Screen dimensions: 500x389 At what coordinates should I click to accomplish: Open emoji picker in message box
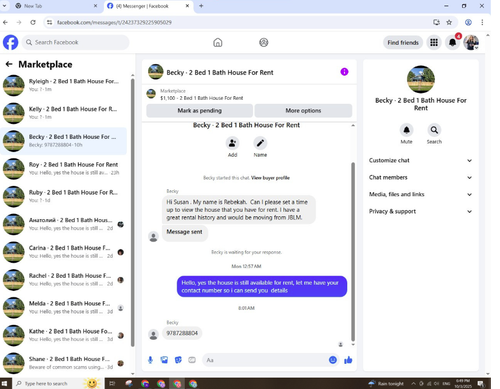[333, 360]
